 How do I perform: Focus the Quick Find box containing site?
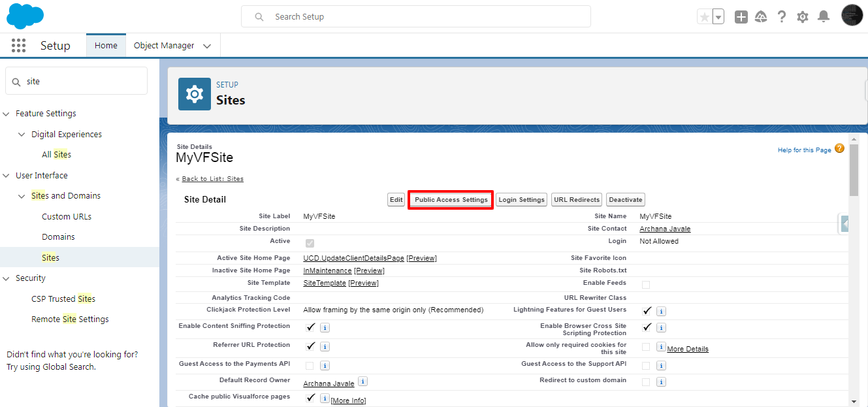click(76, 81)
